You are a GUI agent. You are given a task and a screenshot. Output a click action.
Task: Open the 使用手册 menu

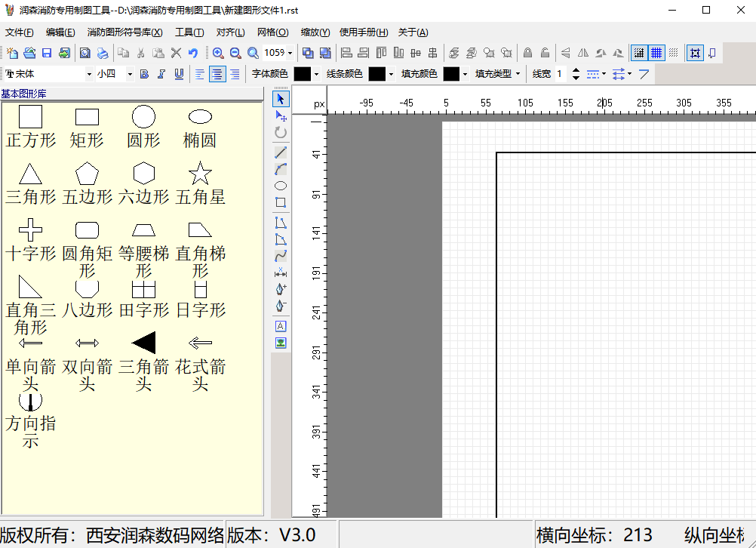363,32
